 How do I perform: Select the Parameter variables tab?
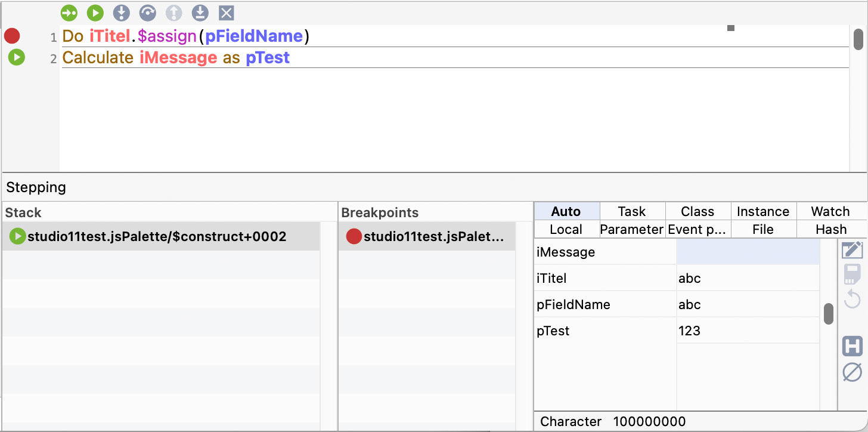pyautogui.click(x=632, y=229)
